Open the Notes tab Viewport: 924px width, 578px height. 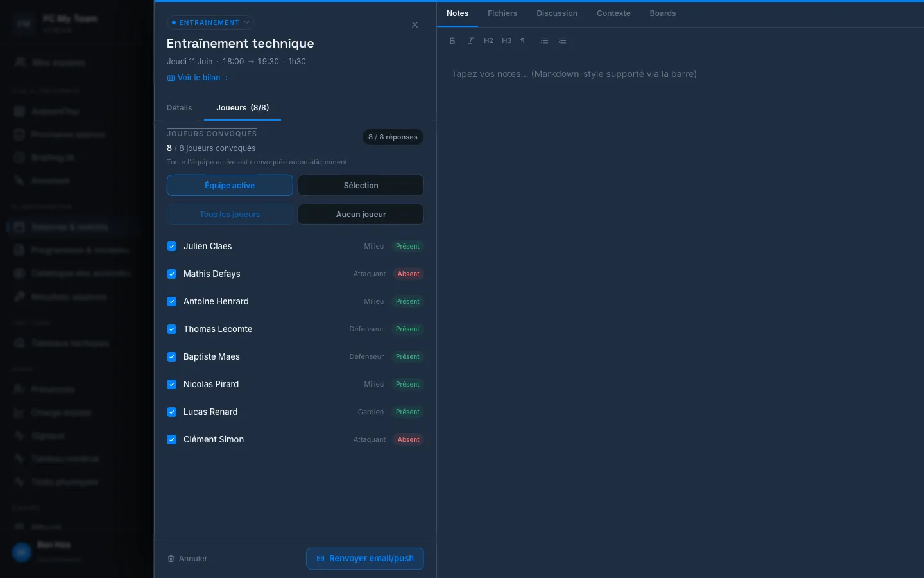click(x=458, y=13)
